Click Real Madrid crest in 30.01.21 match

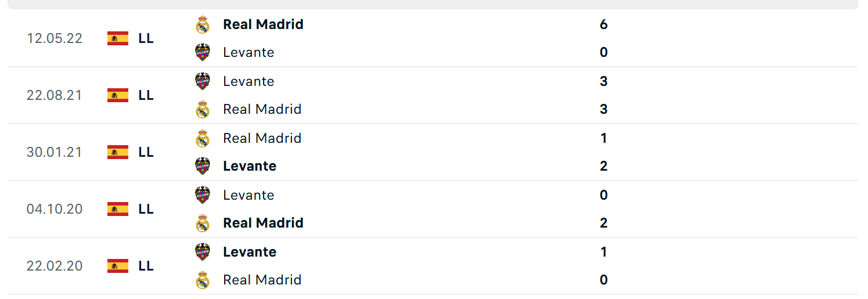click(202, 138)
